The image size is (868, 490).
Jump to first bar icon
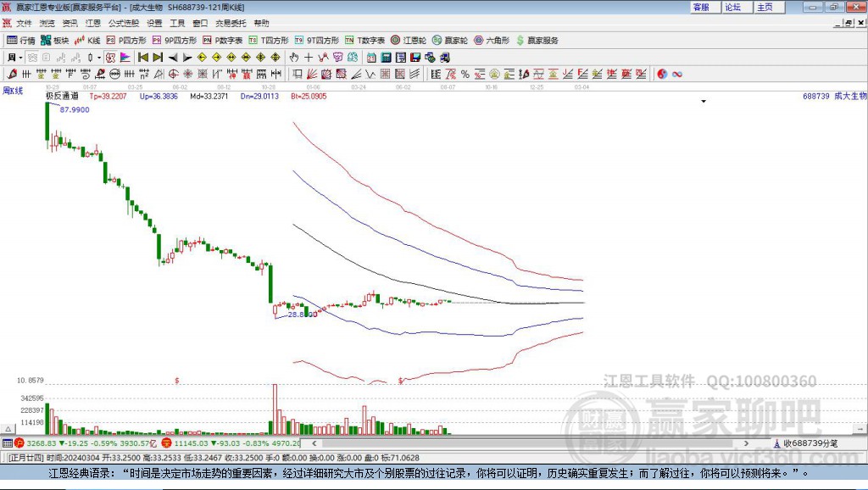pos(142,58)
